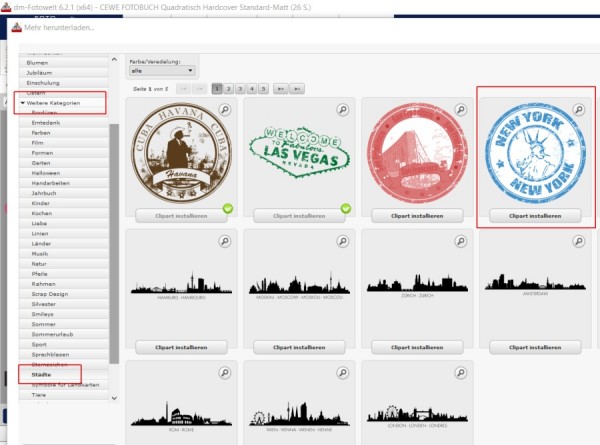
Task: Preview the Hamburg skyline with magnifier icon
Action: pyautogui.click(x=225, y=241)
